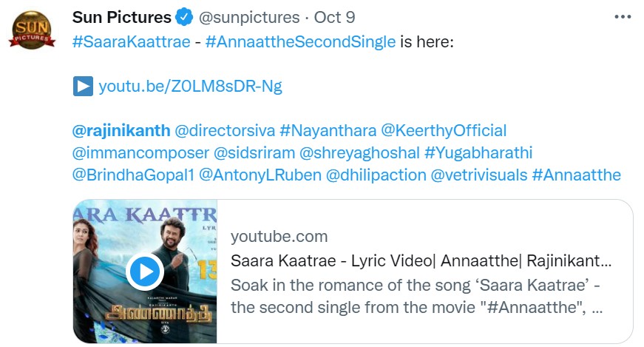Viewport: 644px width, 347px height.
Task: Click the Oct 9 tweet timestamp
Action: pyautogui.click(x=333, y=16)
